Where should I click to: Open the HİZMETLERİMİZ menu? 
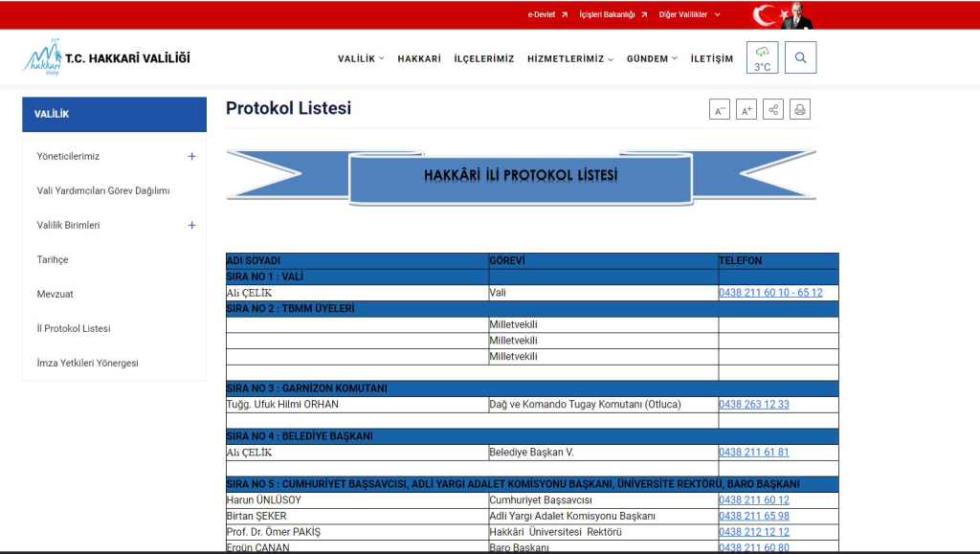click(x=569, y=58)
